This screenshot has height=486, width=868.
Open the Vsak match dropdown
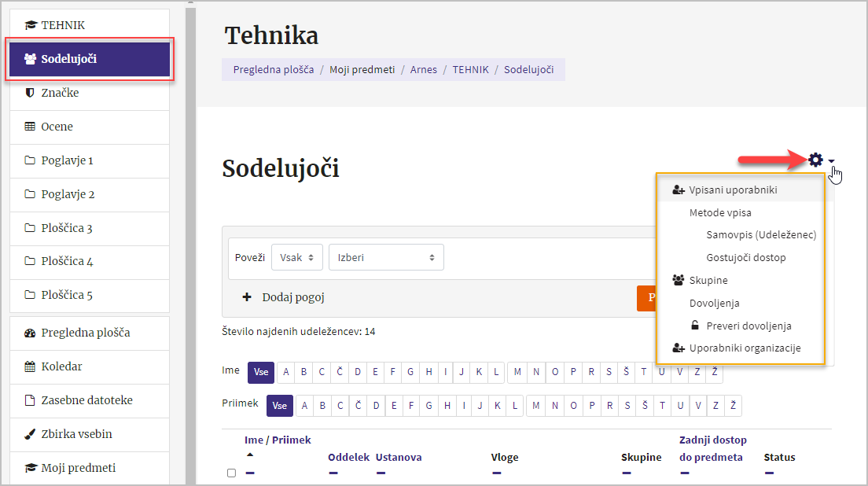(296, 257)
